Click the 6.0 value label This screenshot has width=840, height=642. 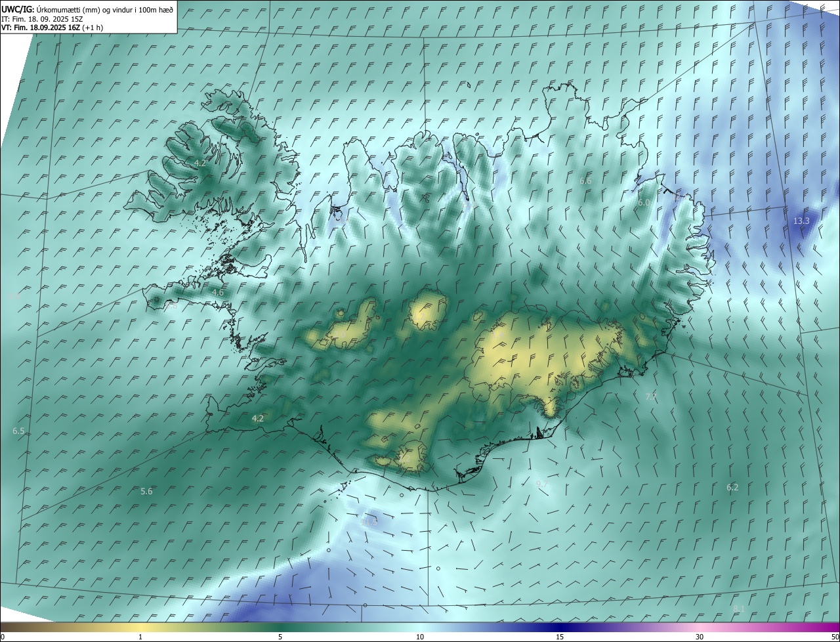(x=644, y=203)
